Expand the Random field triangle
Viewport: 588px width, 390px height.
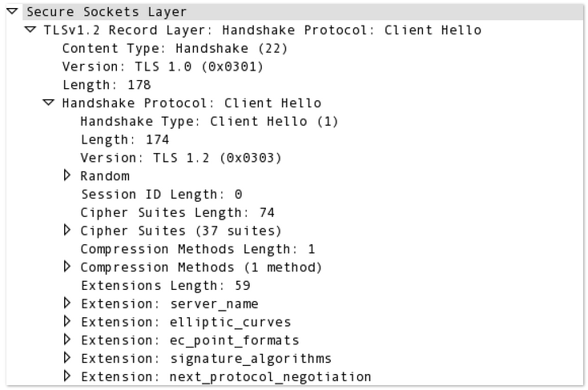[x=67, y=175]
